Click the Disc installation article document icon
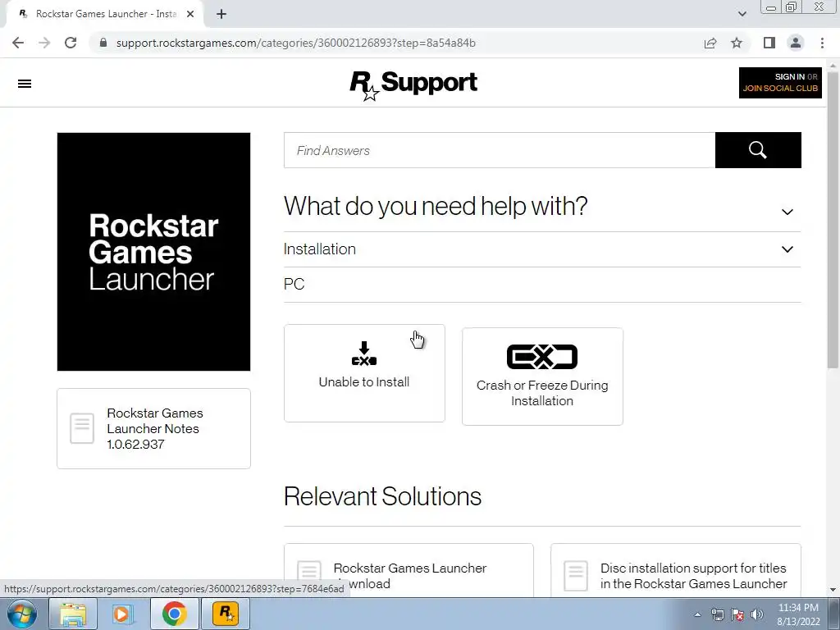Screen dimensions: 840x630 576,576
